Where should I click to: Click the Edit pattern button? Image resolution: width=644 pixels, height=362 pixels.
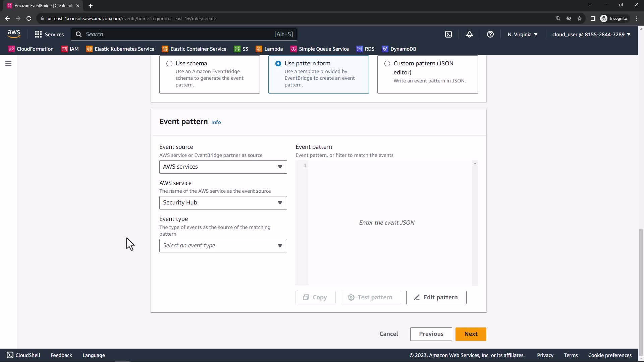[436, 298]
